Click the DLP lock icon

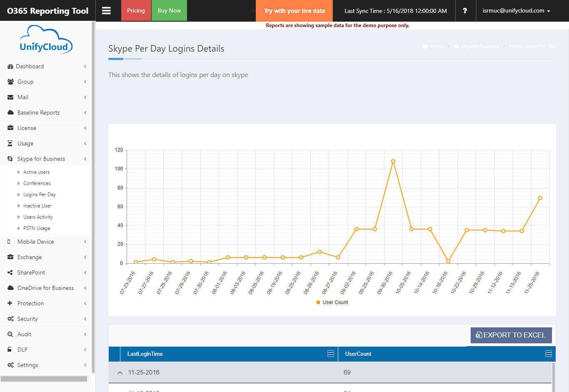point(10,350)
